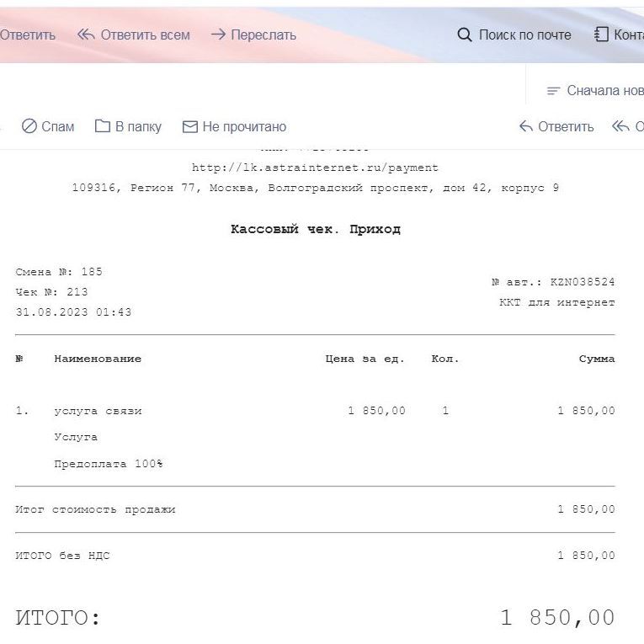Open the contacts notebook icon
644x644 pixels.
(601, 35)
